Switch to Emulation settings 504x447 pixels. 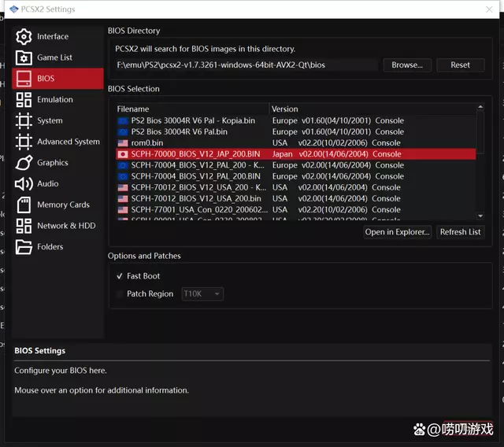[x=57, y=99]
